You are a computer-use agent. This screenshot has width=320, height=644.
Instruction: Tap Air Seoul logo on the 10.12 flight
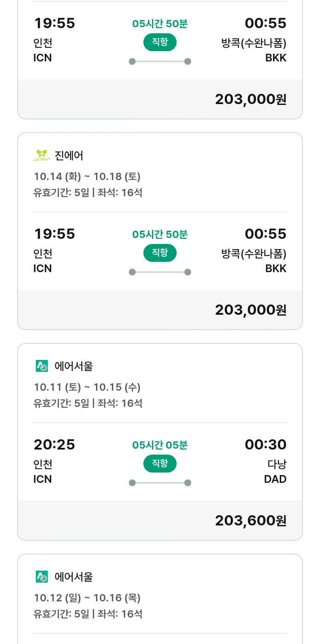click(42, 577)
